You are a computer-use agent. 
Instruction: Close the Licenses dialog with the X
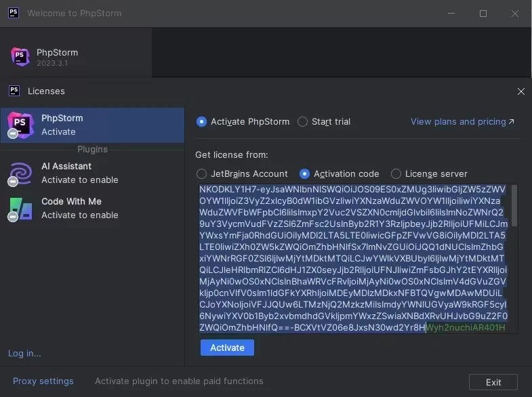[520, 91]
